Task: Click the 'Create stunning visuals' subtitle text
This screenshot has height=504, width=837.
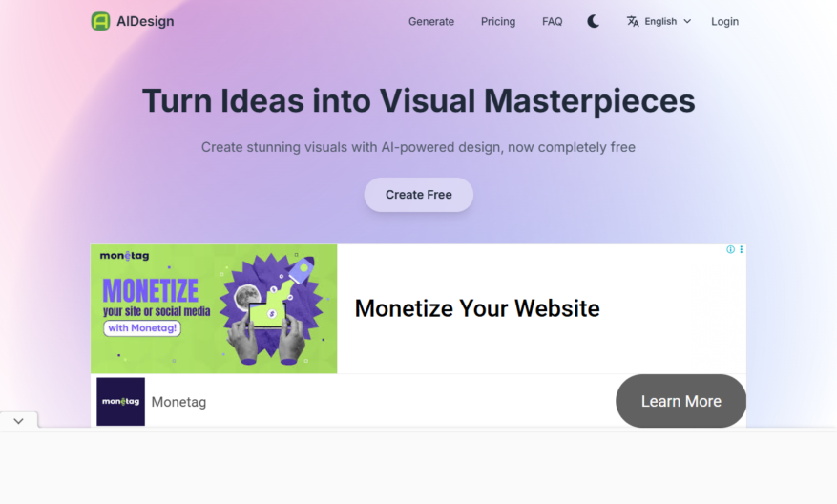Action: pyautogui.click(x=418, y=147)
